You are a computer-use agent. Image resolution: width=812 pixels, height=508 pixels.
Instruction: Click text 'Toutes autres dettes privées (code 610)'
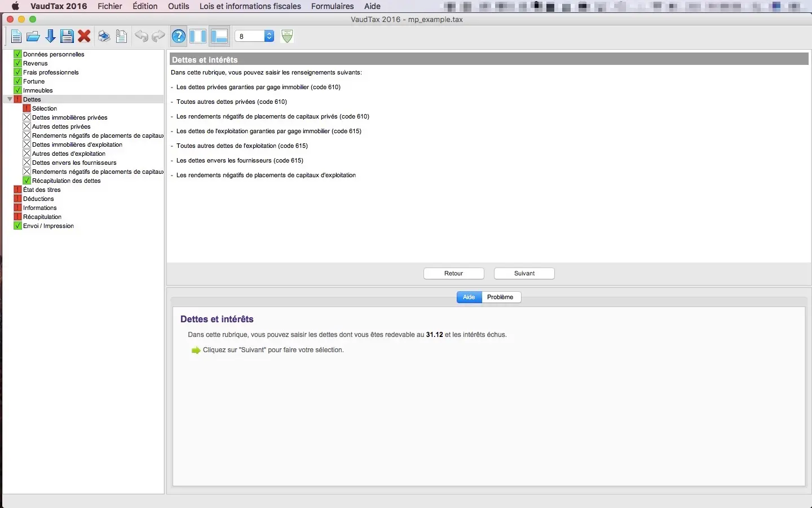[232, 102]
